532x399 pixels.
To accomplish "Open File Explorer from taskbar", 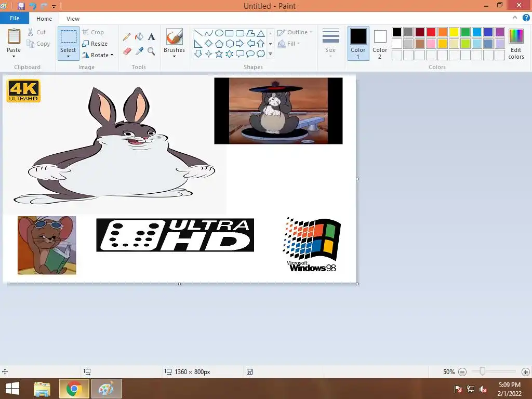I will tap(42, 389).
